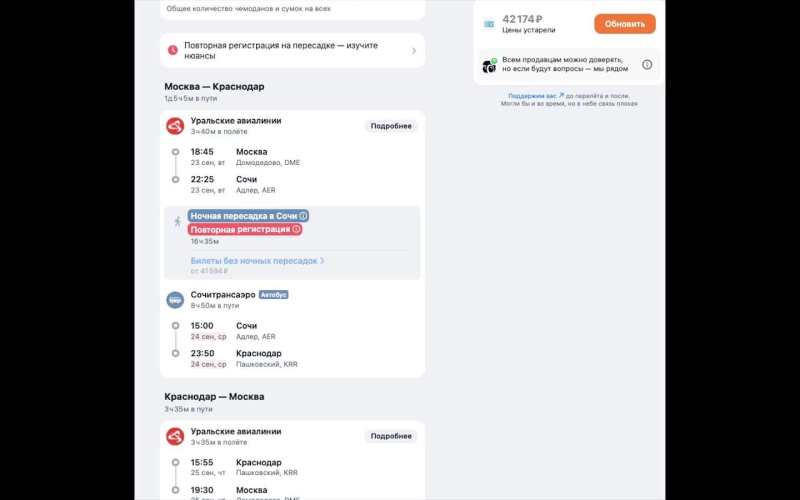
Task: Click the Автобус badge
Action: tap(273, 295)
